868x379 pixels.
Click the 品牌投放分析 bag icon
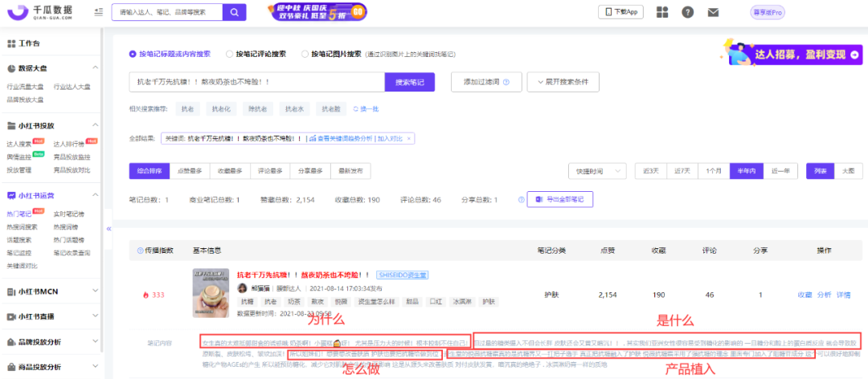tap(11, 342)
